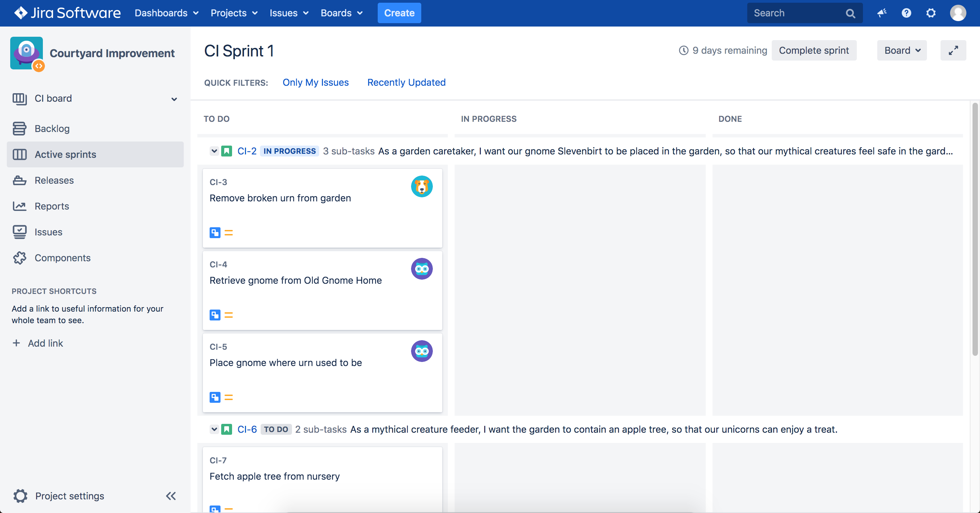Viewport: 980px width, 513px height.
Task: Click the plus icon next to Add link
Action: 16,343
